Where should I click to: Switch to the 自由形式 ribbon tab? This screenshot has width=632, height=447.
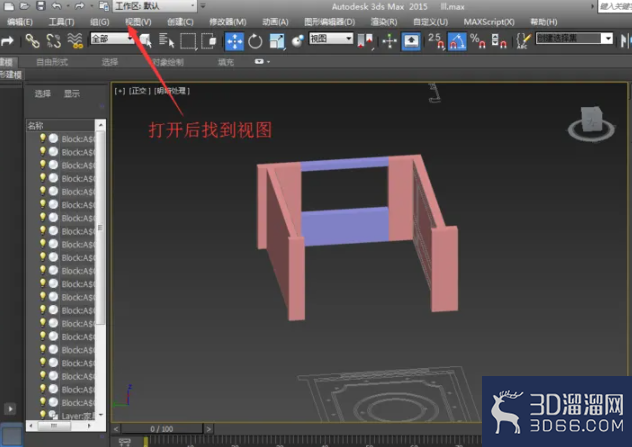(52, 62)
